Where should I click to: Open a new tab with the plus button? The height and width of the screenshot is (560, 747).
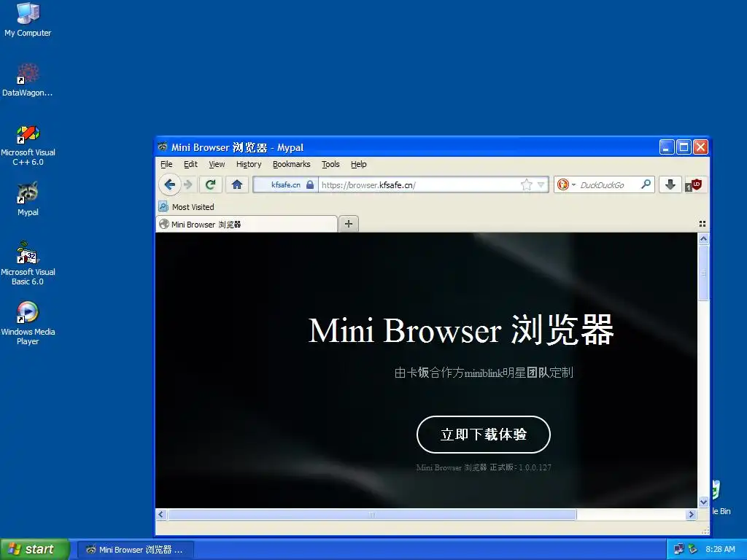(349, 224)
